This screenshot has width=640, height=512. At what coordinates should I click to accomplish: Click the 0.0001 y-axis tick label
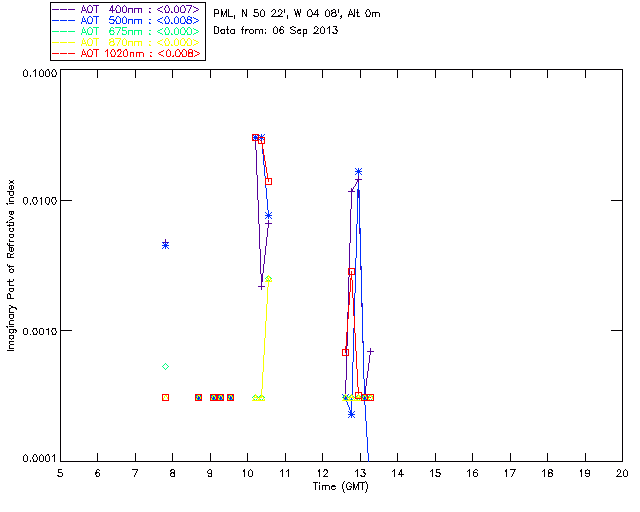pyautogui.click(x=40, y=459)
